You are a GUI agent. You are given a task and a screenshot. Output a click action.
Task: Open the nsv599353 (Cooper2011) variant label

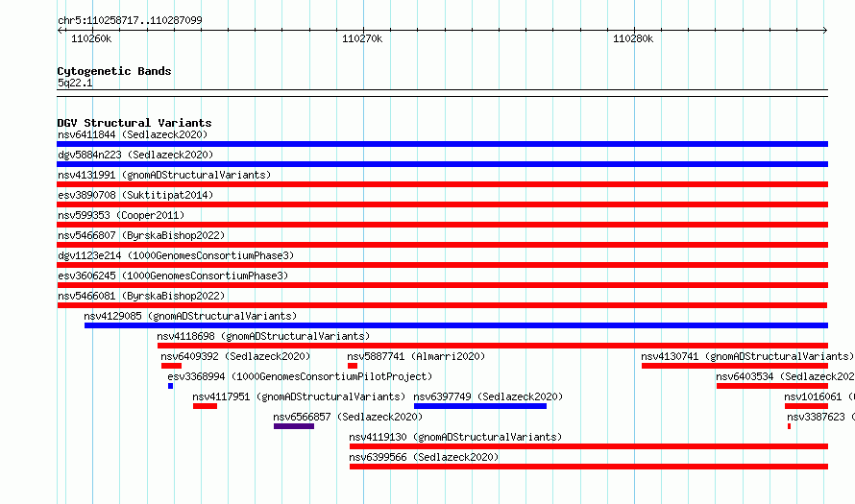(121, 215)
